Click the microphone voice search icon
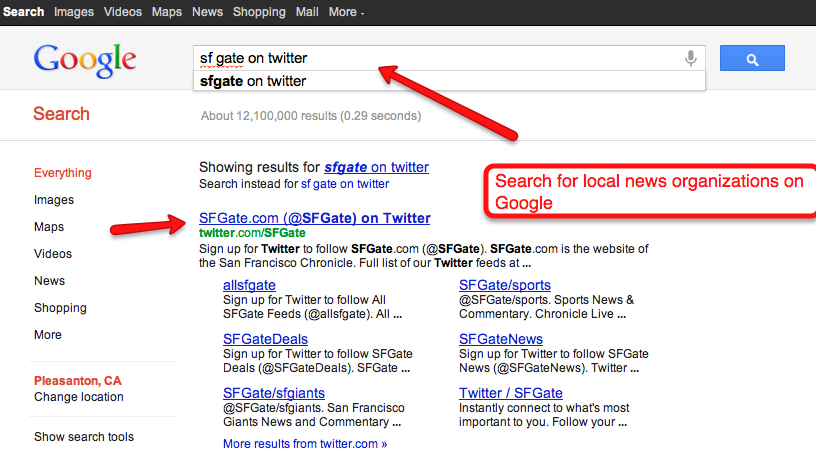816x464 pixels. [690, 59]
